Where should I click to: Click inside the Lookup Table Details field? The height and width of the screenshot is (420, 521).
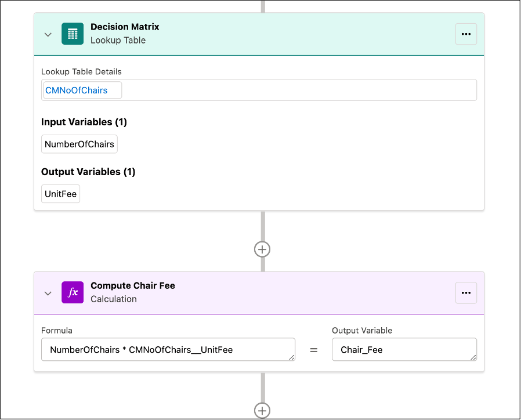(x=259, y=90)
